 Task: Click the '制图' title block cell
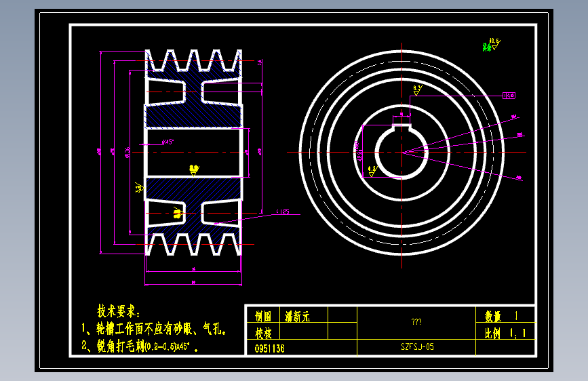[x=263, y=316]
